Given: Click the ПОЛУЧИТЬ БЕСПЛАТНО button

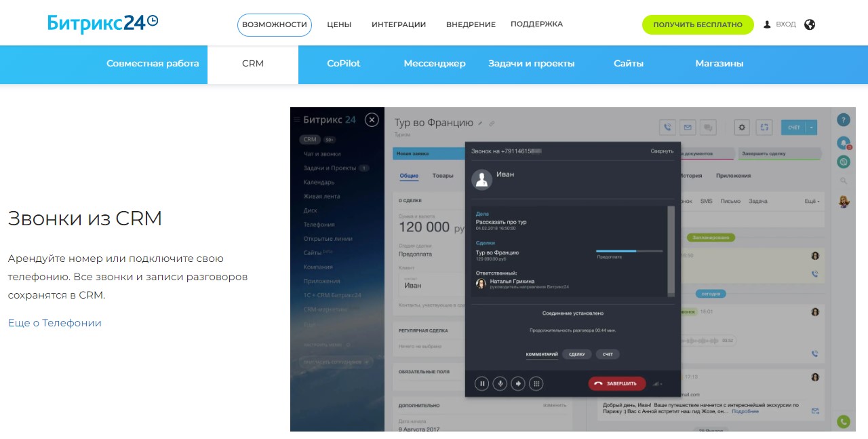Looking at the screenshot, I should coord(698,24).
